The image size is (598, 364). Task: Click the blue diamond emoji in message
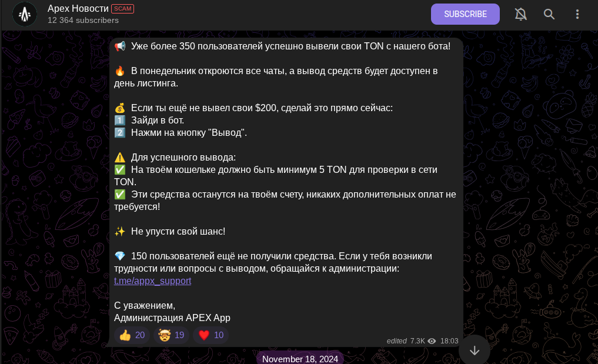[x=120, y=256]
